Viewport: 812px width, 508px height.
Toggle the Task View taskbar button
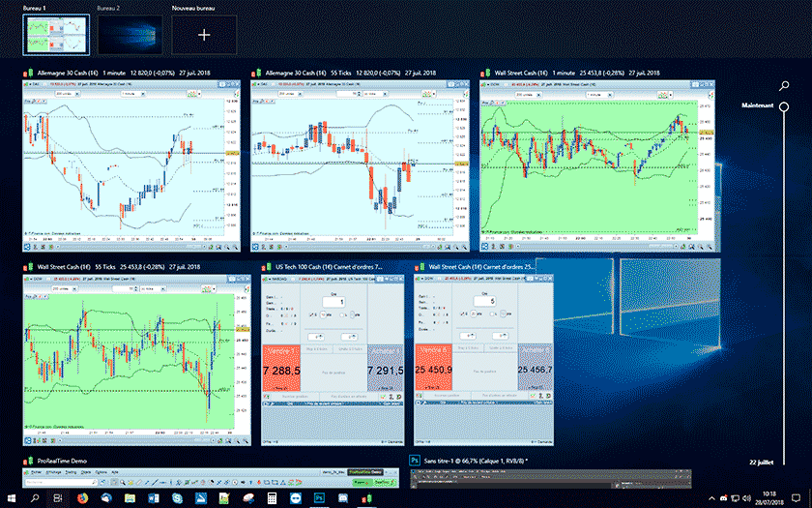[x=58, y=498]
